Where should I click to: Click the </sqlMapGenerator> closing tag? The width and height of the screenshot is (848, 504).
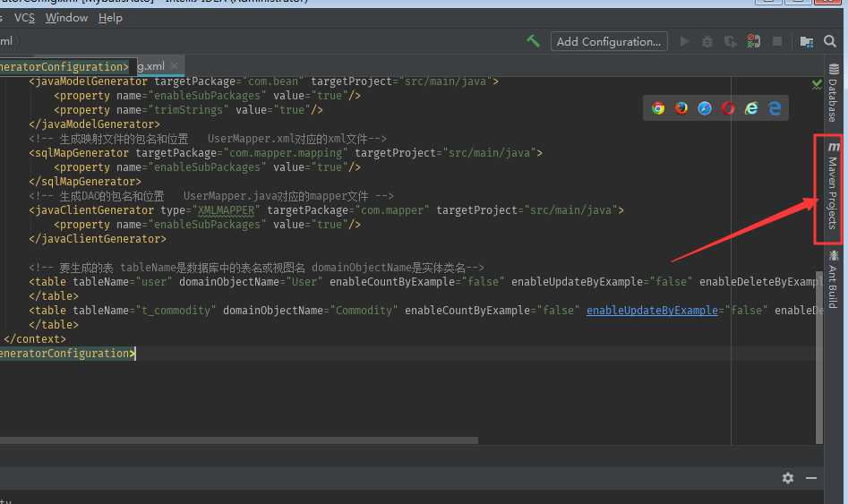coord(85,182)
